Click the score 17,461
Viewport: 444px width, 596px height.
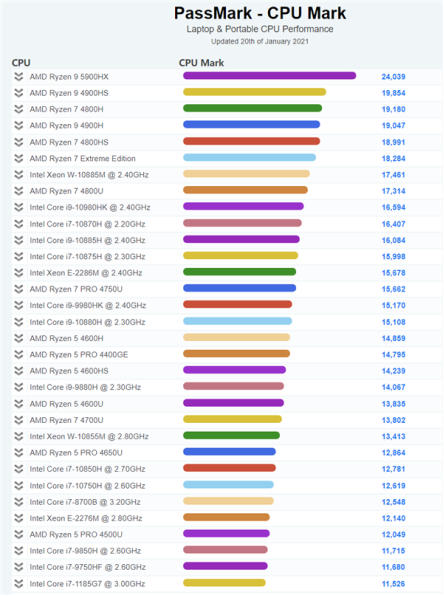393,175
